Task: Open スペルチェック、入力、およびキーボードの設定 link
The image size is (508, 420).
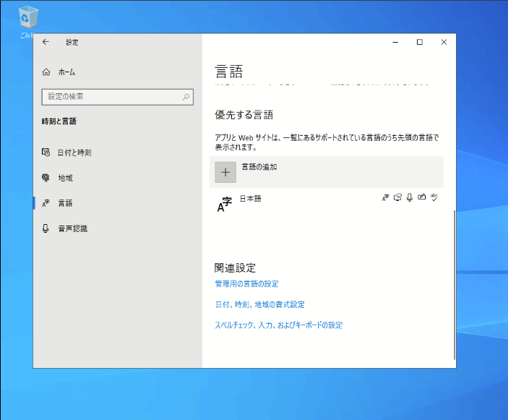Action: coord(279,325)
